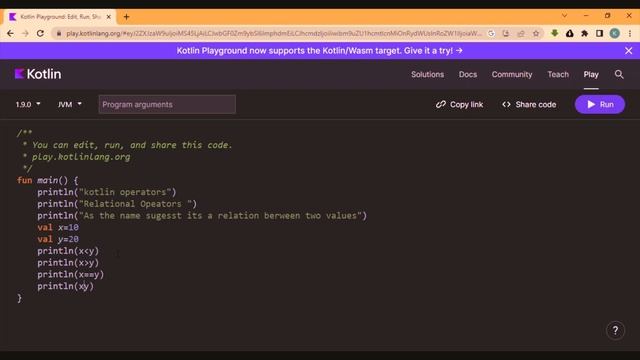The image size is (640, 360).
Task: Click the println("Relational Opeators ") line
Action: (x=117, y=204)
